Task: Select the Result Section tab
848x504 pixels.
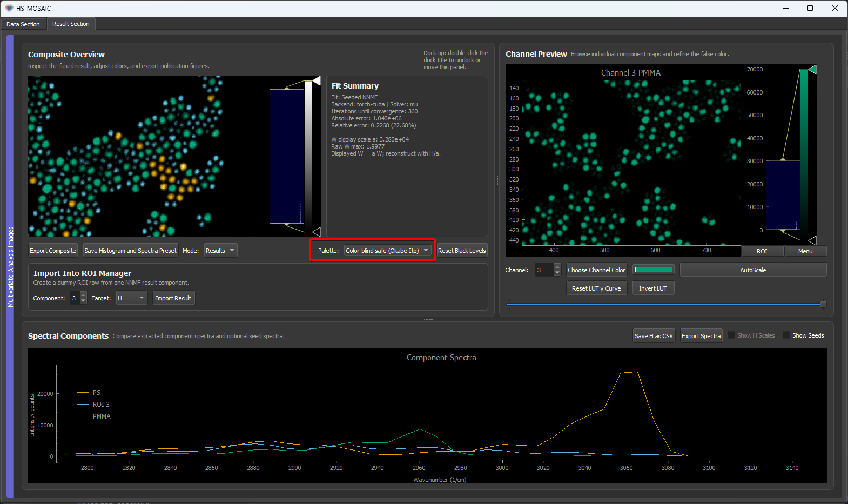Action: [x=71, y=24]
